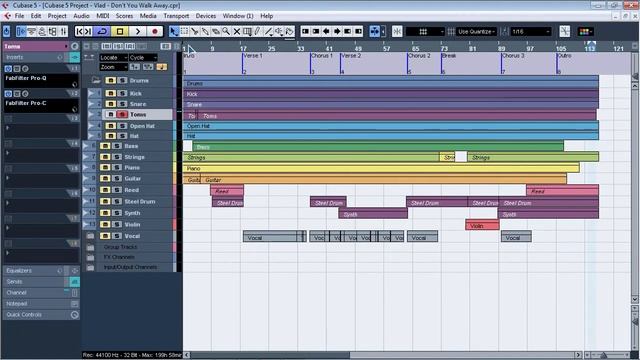Open the FX Channels folder
Viewport: 640px width, 360px height.
pyautogui.click(x=90, y=258)
